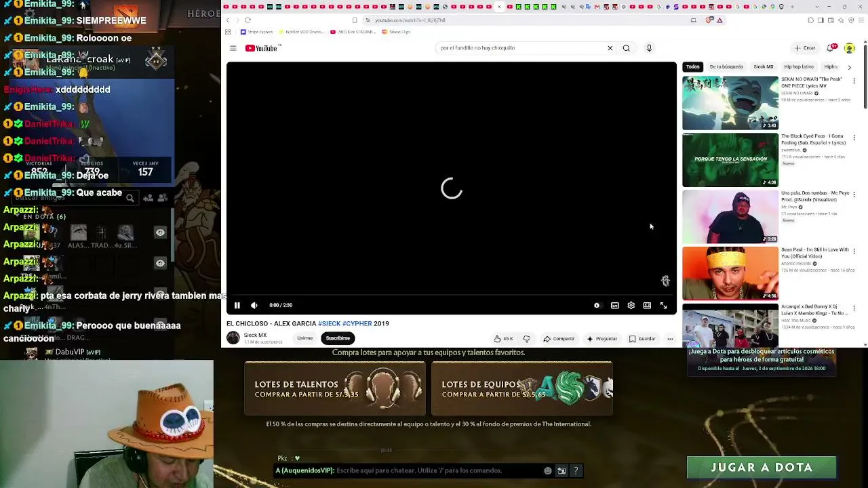
Task: Open YouTube notifications bell
Action: click(831, 48)
